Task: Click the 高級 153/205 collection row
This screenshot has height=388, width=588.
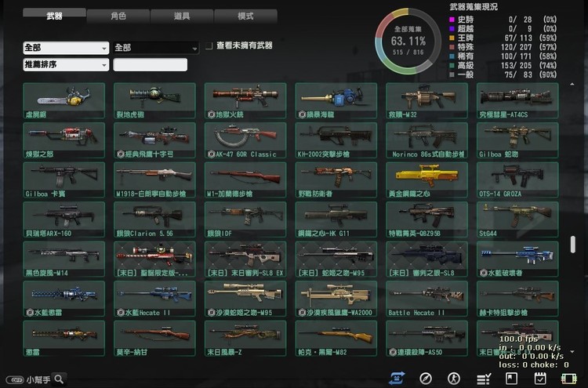Action: pos(503,66)
